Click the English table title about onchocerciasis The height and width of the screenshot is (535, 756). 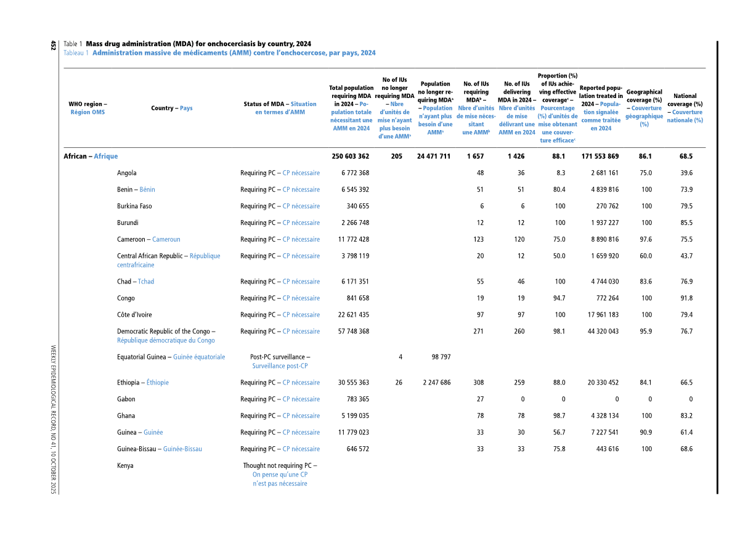(198, 44)
